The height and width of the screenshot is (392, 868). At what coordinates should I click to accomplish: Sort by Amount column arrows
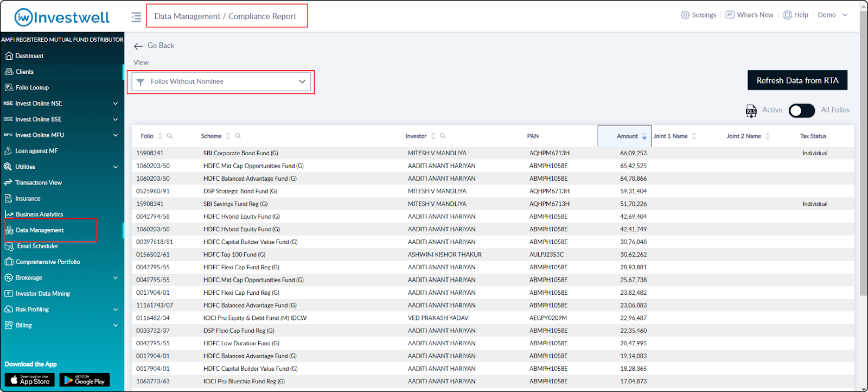click(644, 136)
